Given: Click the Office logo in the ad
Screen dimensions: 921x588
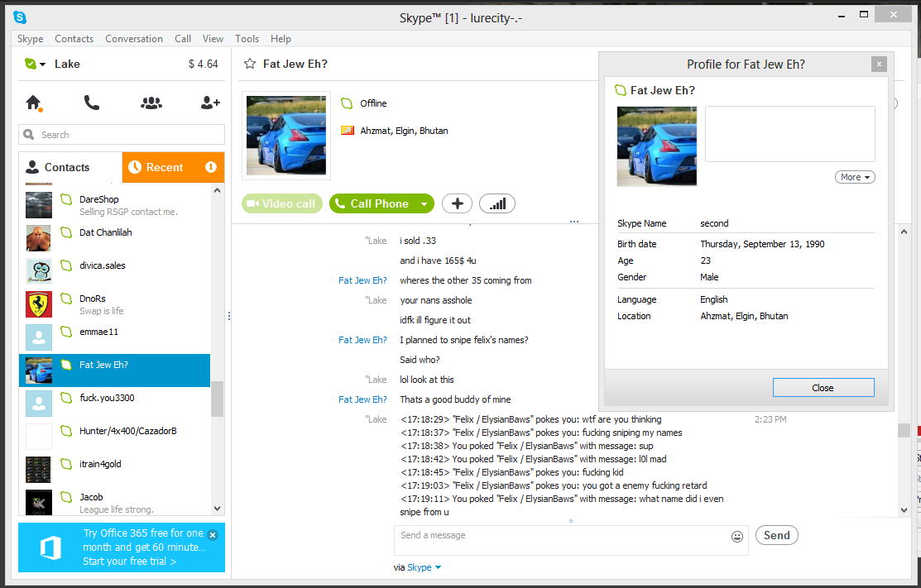Looking at the screenshot, I should point(50,548).
